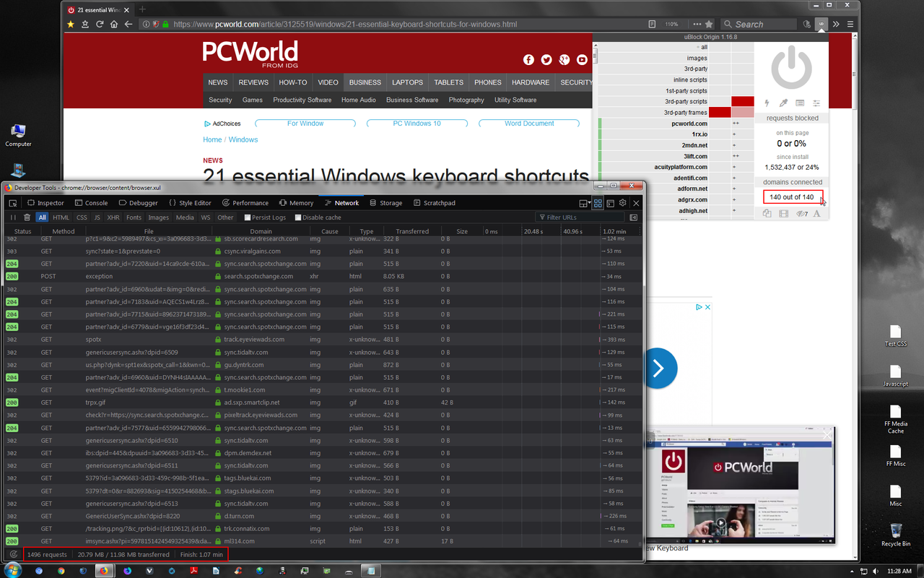Open the HOW-TO menu on PCWorld

293,82
